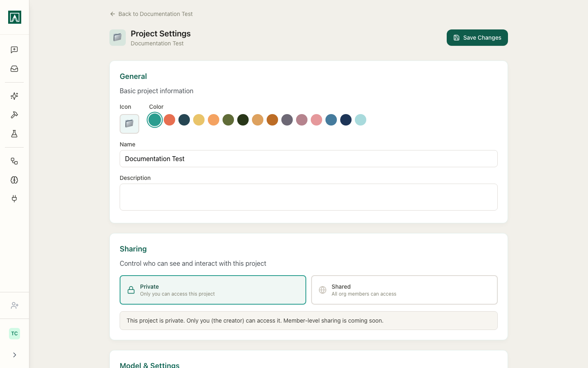Open the plug connectors icon
Image resolution: width=588 pixels, height=368 pixels.
click(x=14, y=199)
